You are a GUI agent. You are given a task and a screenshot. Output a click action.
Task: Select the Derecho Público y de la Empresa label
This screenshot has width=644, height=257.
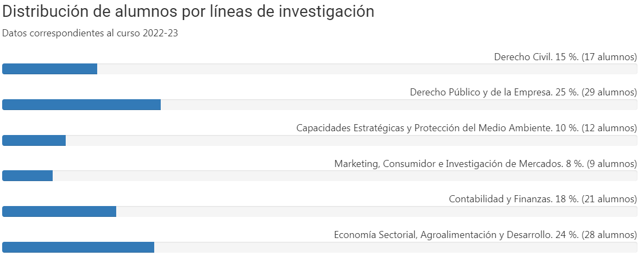(523, 92)
